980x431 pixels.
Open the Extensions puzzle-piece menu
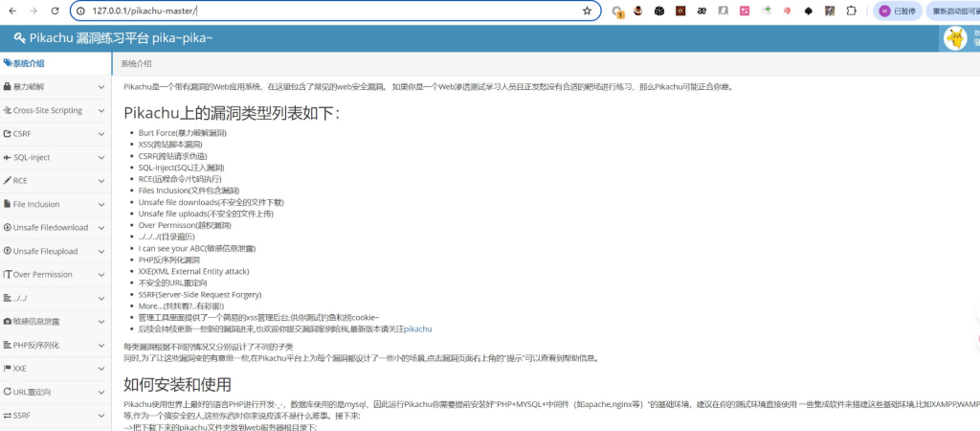coord(851,11)
